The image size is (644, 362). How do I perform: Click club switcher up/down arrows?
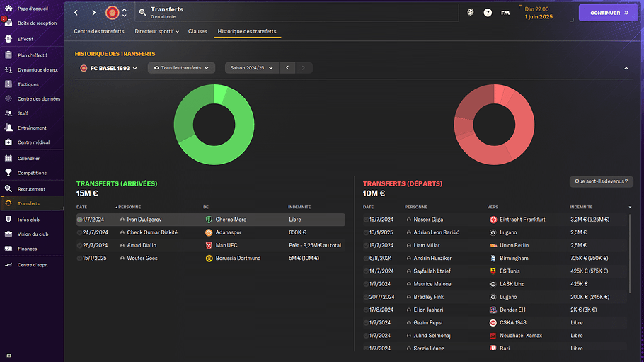pyautogui.click(x=125, y=13)
